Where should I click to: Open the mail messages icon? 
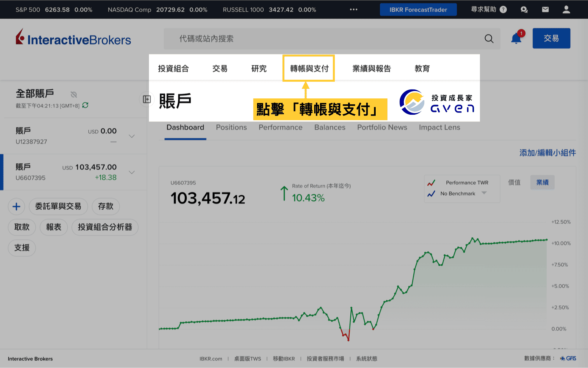[545, 9]
